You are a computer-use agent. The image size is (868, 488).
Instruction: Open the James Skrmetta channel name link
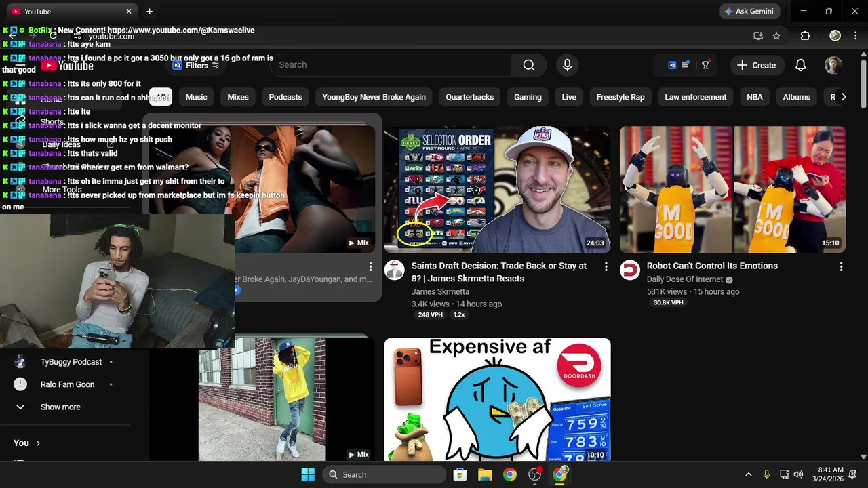click(440, 291)
